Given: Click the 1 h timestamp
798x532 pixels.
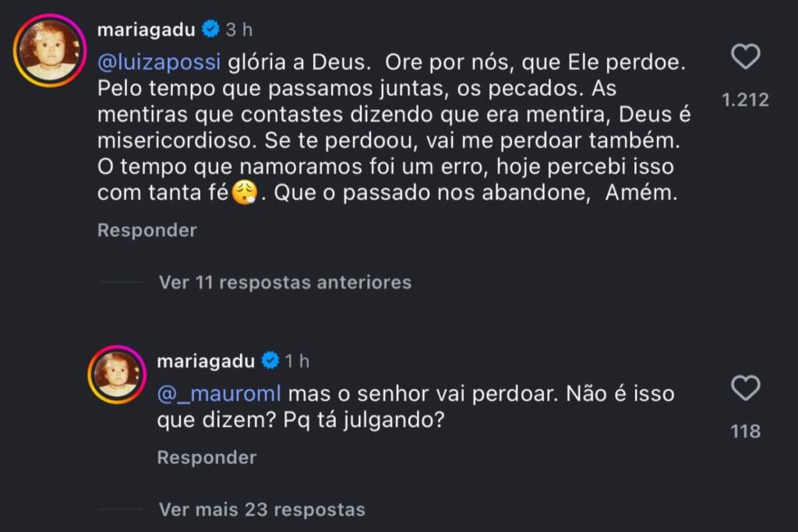Looking at the screenshot, I should (297, 361).
